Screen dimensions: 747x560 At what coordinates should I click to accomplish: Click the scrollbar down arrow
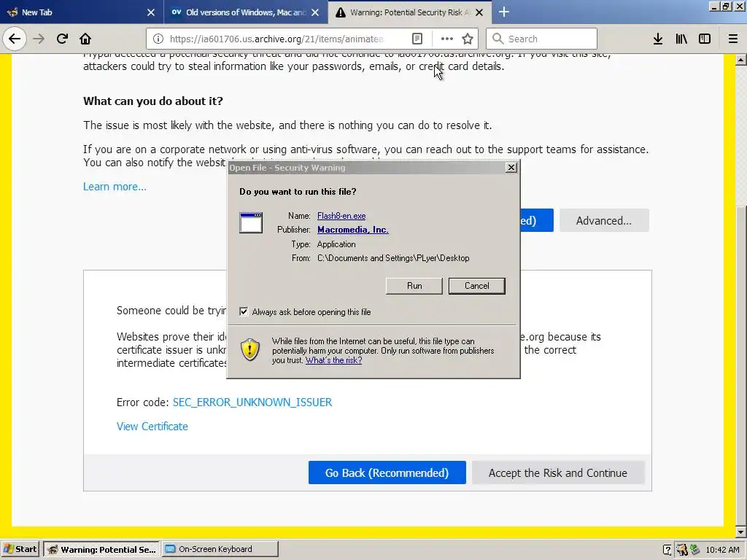pyautogui.click(x=741, y=532)
